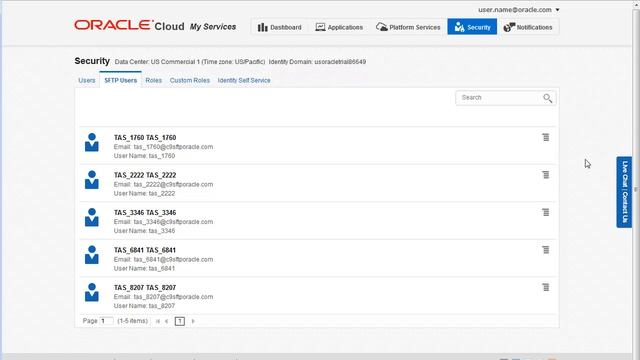Select the TAS_2222 TAS_2222 user name
This screenshot has width=640, height=360.
(145, 175)
